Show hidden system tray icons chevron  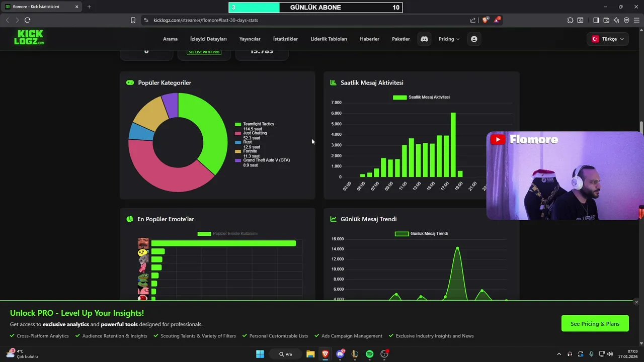[x=559, y=354]
